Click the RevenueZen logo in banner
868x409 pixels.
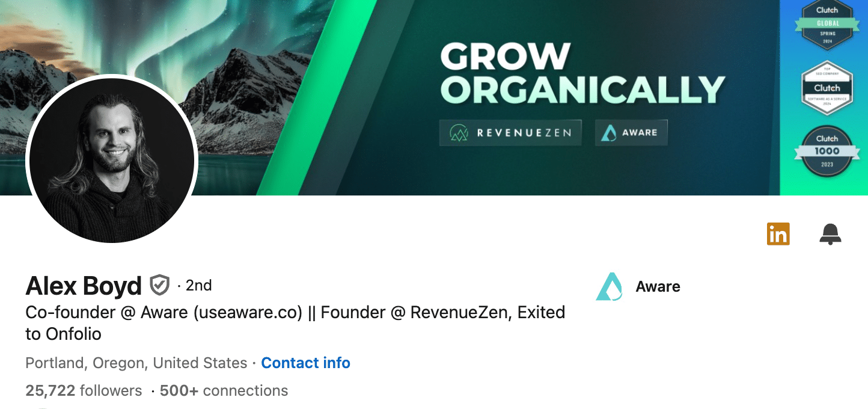pyautogui.click(x=510, y=133)
